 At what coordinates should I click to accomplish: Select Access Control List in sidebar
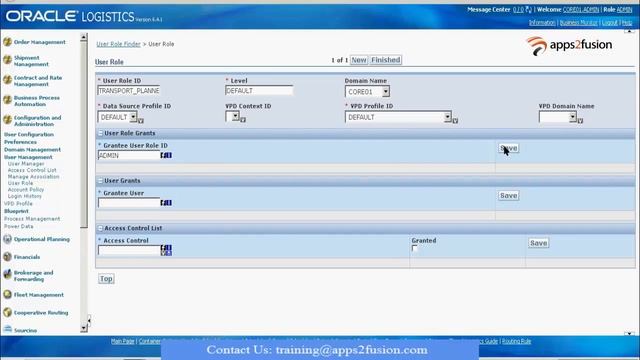click(32, 170)
